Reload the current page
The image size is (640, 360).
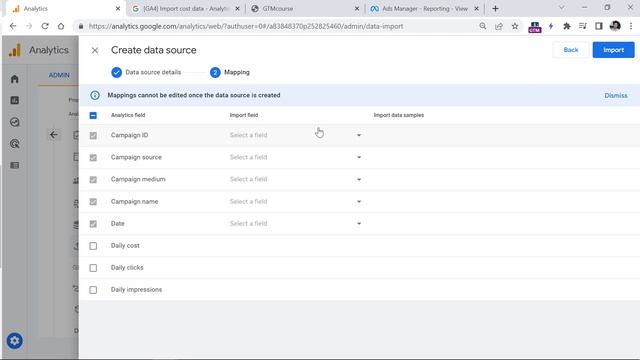pyautogui.click(x=45, y=26)
